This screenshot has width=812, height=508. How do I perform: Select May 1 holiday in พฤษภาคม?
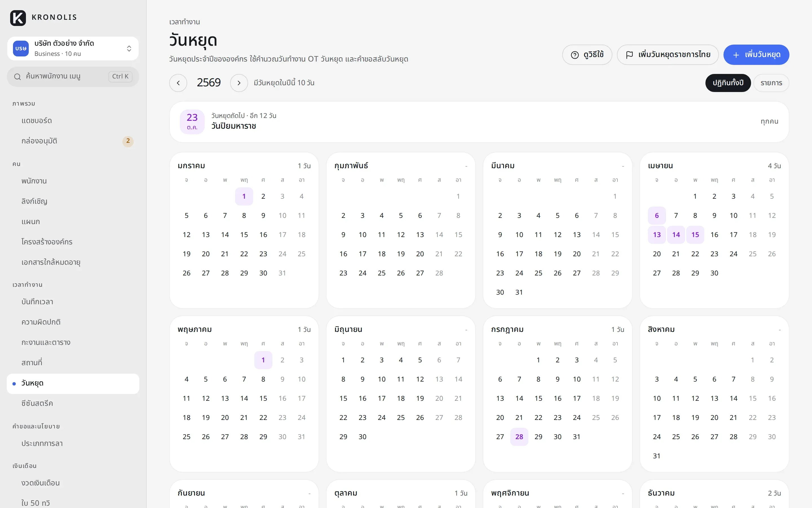(263, 360)
